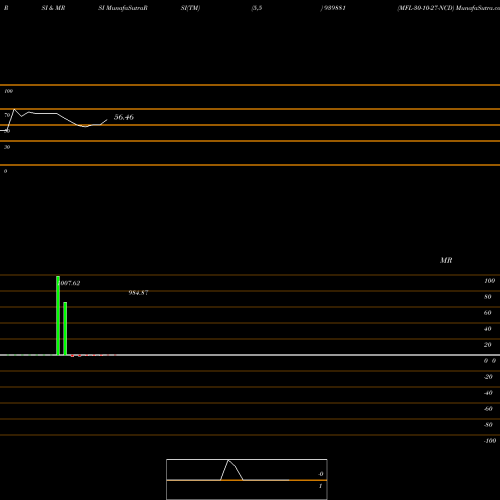Image resolution: width=500 pixels, height=500 pixels.
Task: Open the mini overview chart at the bottom
Action: pyautogui.click(x=247, y=479)
